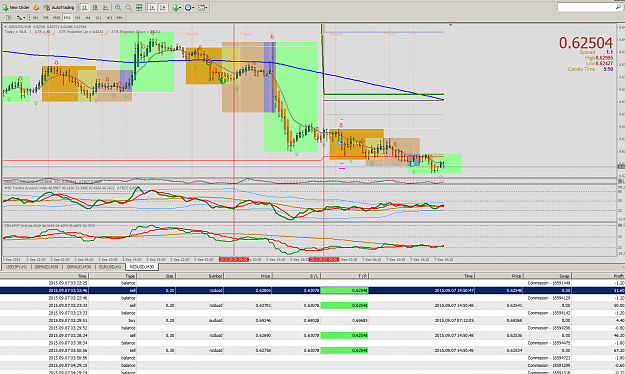This screenshot has width=625, height=374.
Task: Open the chart templates dropdown
Action: pos(202,7)
